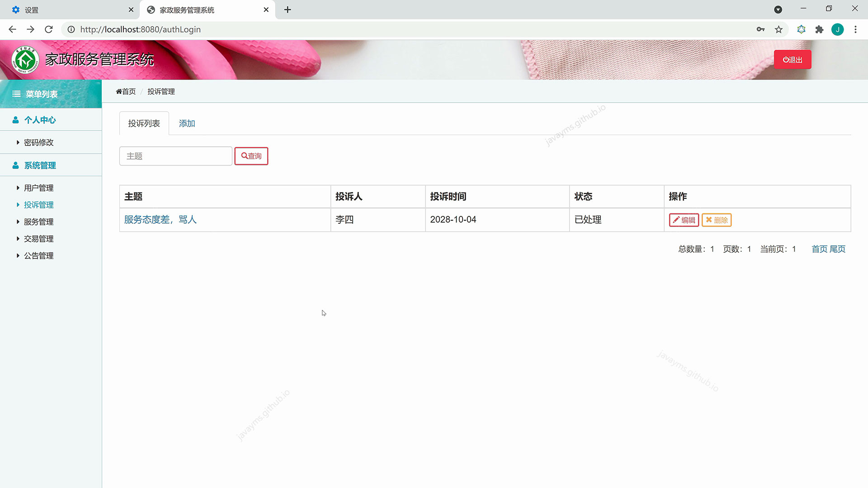Go to 尾页 last page link
The height and width of the screenshot is (488, 868).
837,249
